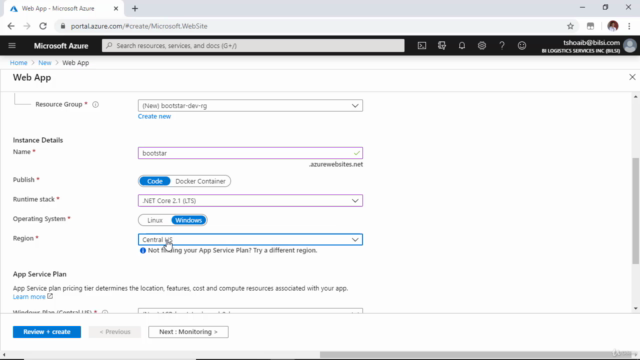Click the Review + create button
The width and height of the screenshot is (640, 360).
tap(47, 332)
